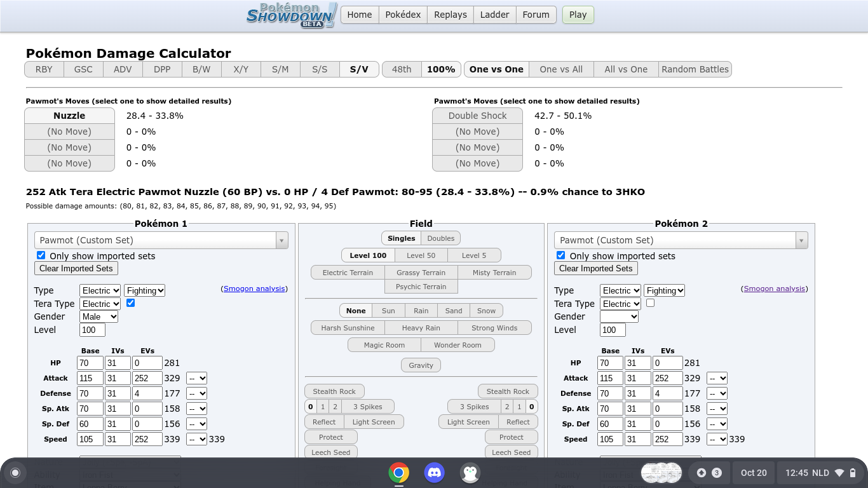Clear Imported Sets for Pokémon 1
Image resolution: width=868 pixels, height=488 pixels.
click(x=76, y=268)
